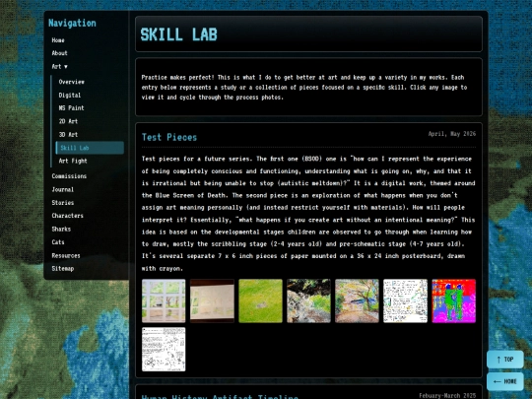Go to the Commissions page
This screenshot has width=532, height=399.
[x=69, y=176]
